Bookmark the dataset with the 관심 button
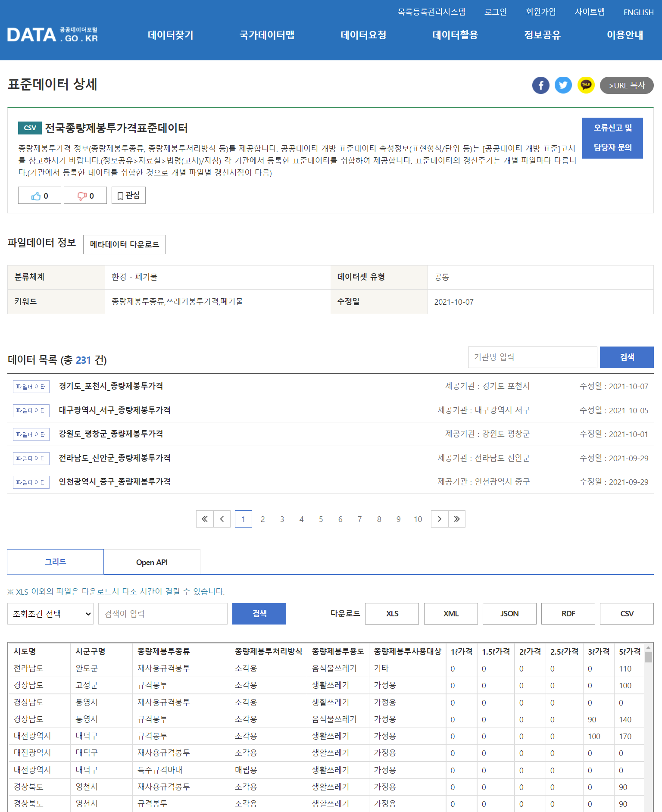The image size is (662, 812). pos(128,196)
